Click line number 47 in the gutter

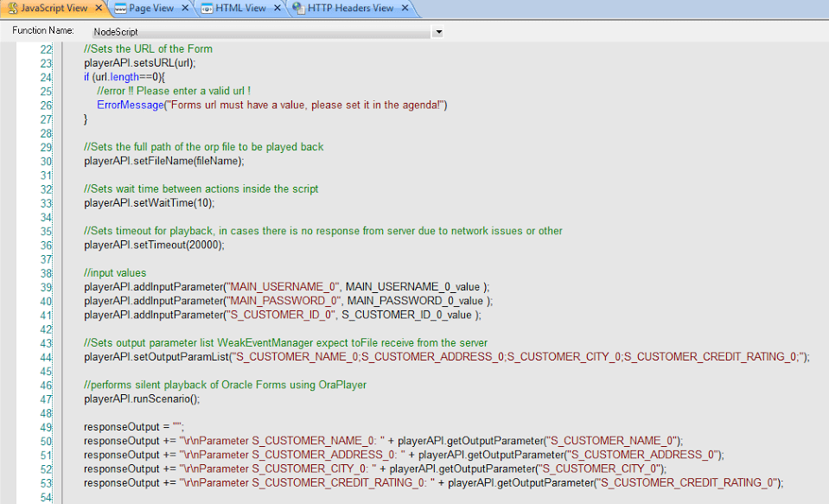coord(46,399)
